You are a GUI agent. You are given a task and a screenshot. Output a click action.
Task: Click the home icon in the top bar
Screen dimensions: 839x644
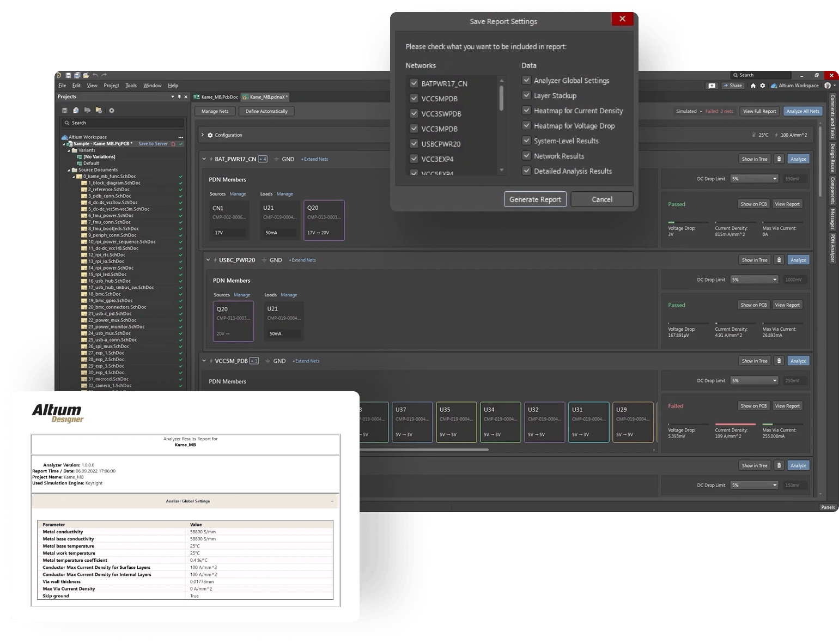[x=753, y=86]
